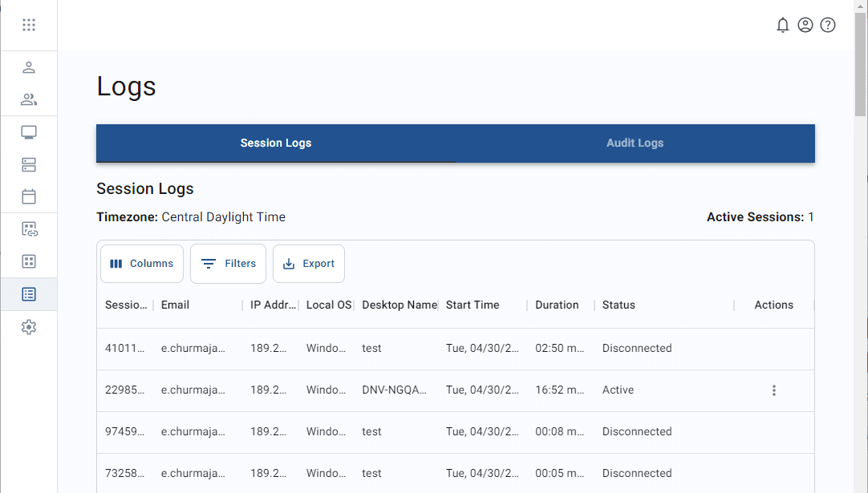Open the user account profile icon

805,25
